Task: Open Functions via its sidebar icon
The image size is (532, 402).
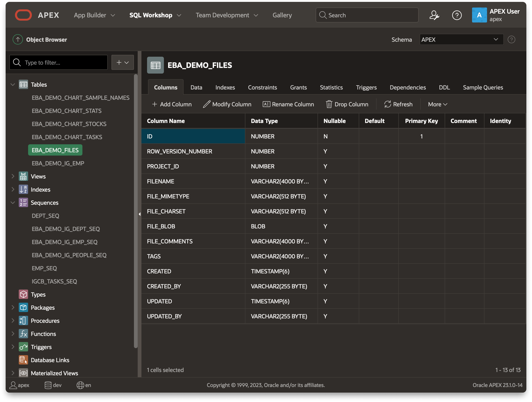Action: pyautogui.click(x=23, y=334)
